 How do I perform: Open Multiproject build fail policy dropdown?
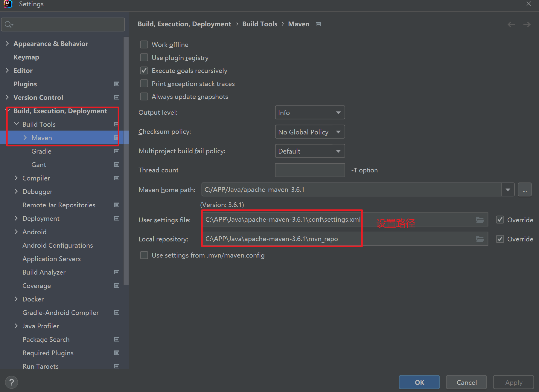(310, 151)
